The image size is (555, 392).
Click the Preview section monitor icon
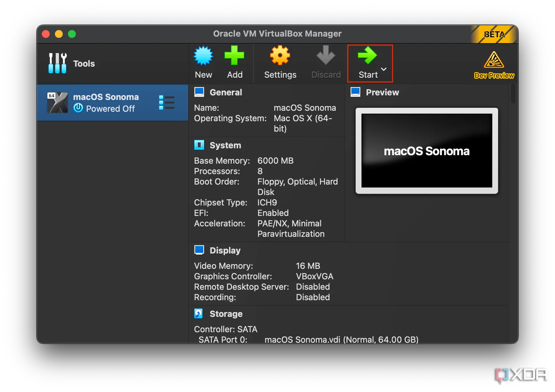(355, 92)
